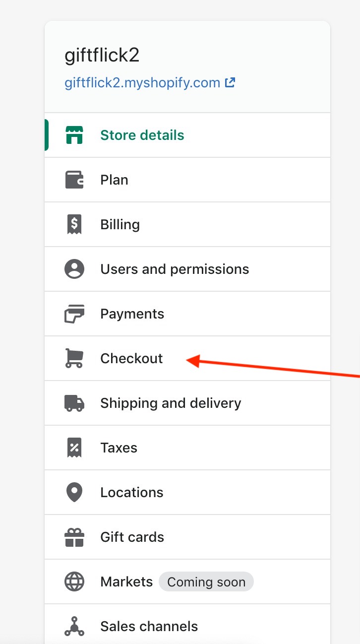This screenshot has height=644, width=360.
Task: Click the Billing receipt icon
Action: (x=74, y=224)
